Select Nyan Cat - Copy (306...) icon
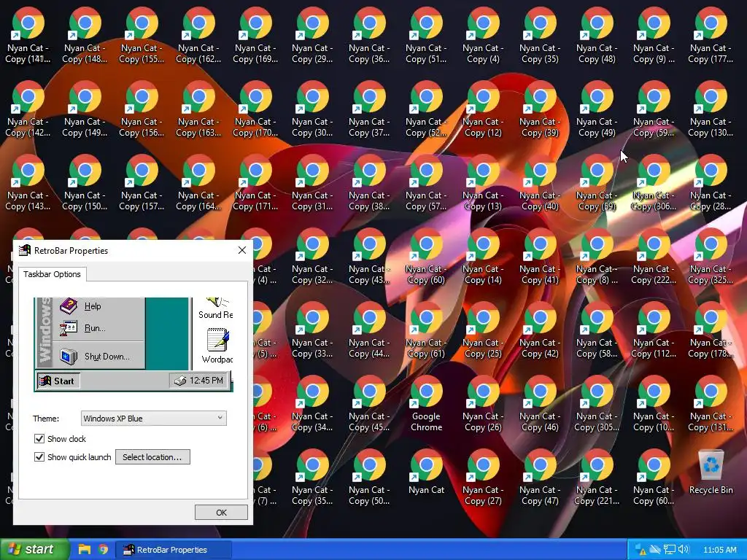 tap(654, 183)
